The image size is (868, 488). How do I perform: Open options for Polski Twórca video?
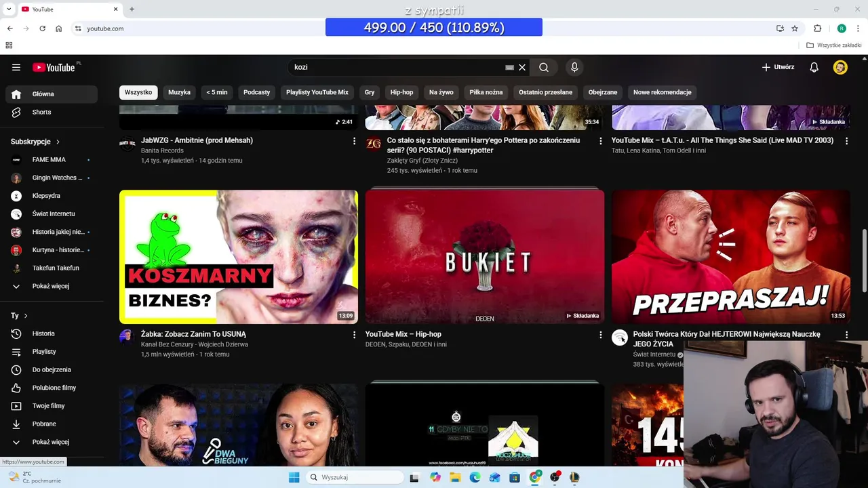pyautogui.click(x=846, y=335)
